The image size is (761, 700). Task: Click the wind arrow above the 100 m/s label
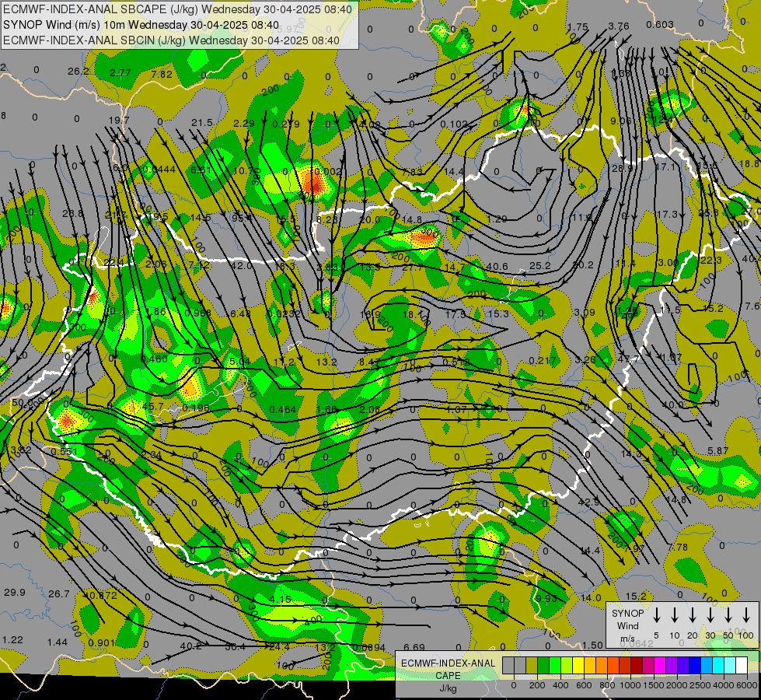(746, 615)
